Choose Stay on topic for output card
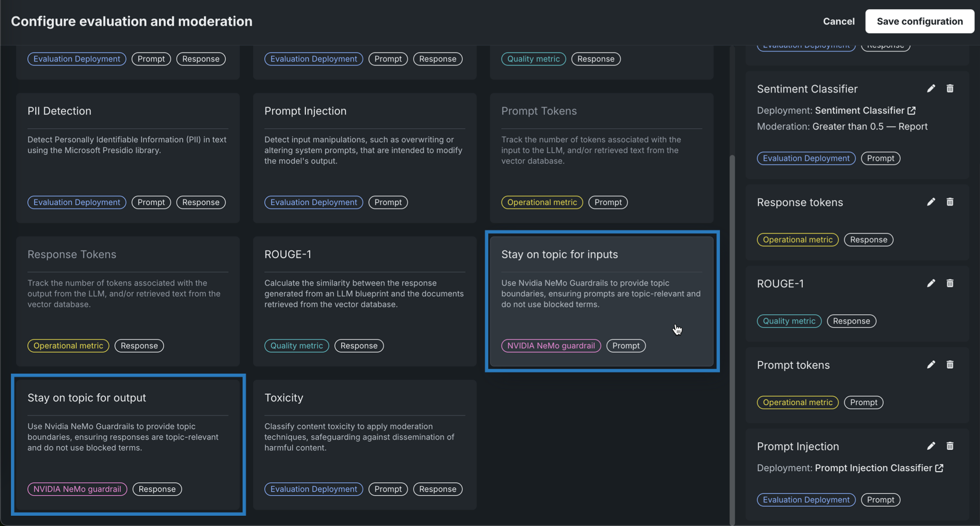Image resolution: width=980 pixels, height=526 pixels. (128, 444)
